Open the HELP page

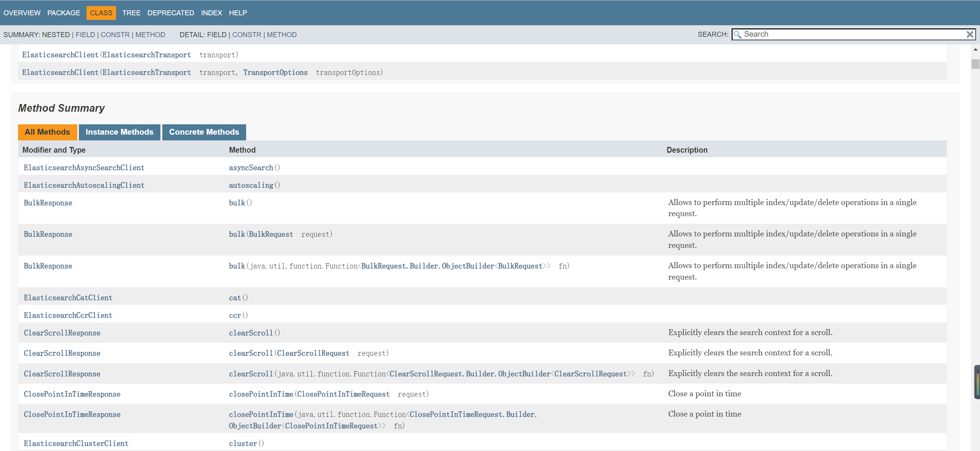[x=238, y=13]
